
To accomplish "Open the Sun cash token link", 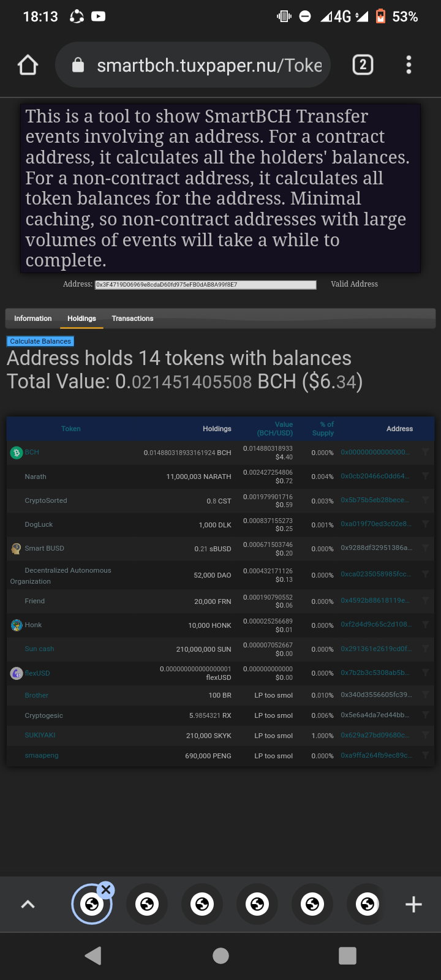I will coord(39,649).
